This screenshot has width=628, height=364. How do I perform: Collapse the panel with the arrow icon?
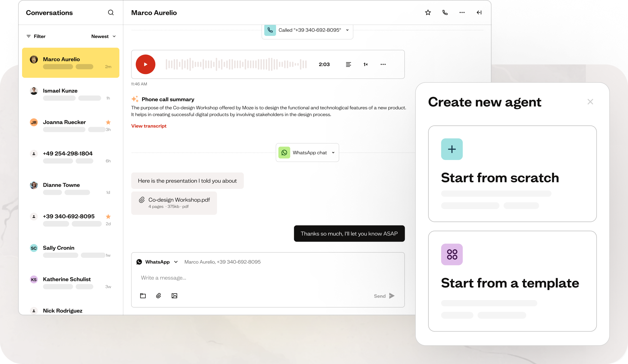click(479, 12)
